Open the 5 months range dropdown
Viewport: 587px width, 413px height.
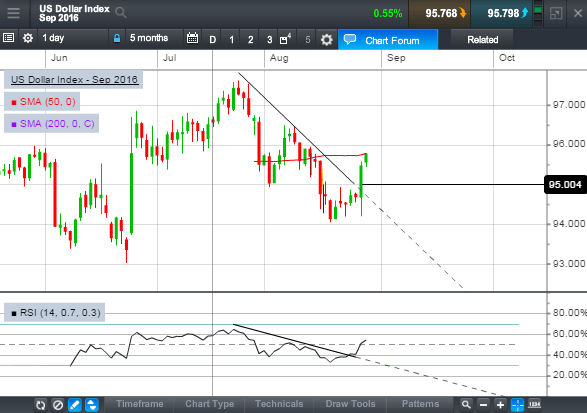click(x=153, y=38)
